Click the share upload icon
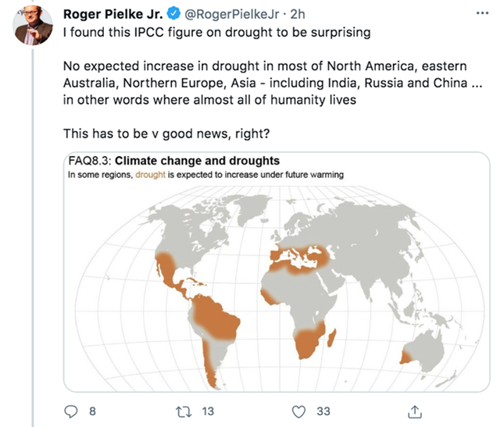504x427 pixels. [x=415, y=410]
